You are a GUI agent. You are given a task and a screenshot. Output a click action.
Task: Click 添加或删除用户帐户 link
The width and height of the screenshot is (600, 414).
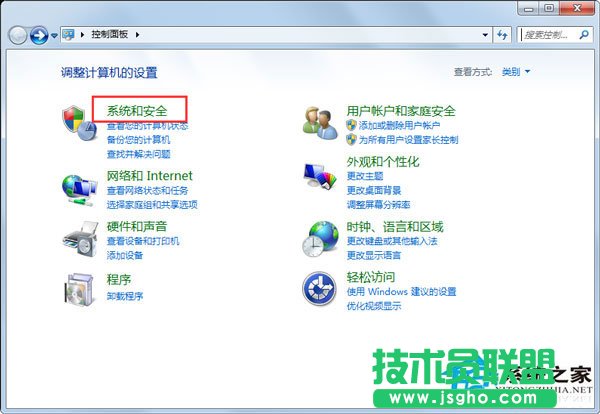(x=399, y=125)
